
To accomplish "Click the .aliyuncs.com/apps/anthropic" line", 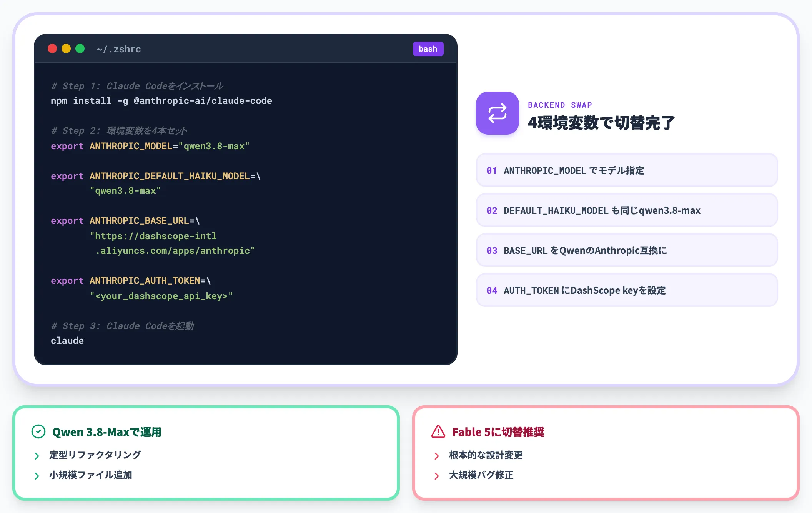I will (175, 251).
